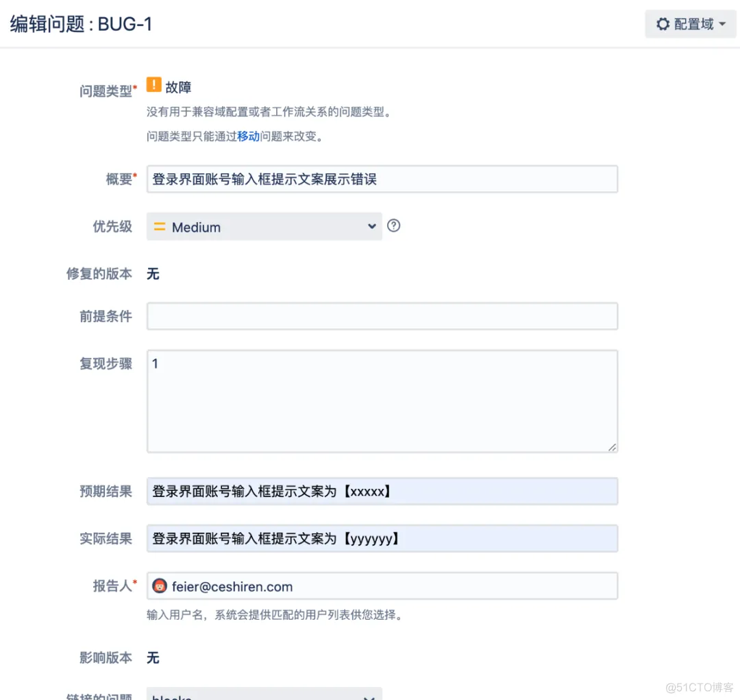Viewport: 740px width, 700px height.
Task: Click the 预期结果 field label
Action: [x=106, y=491]
